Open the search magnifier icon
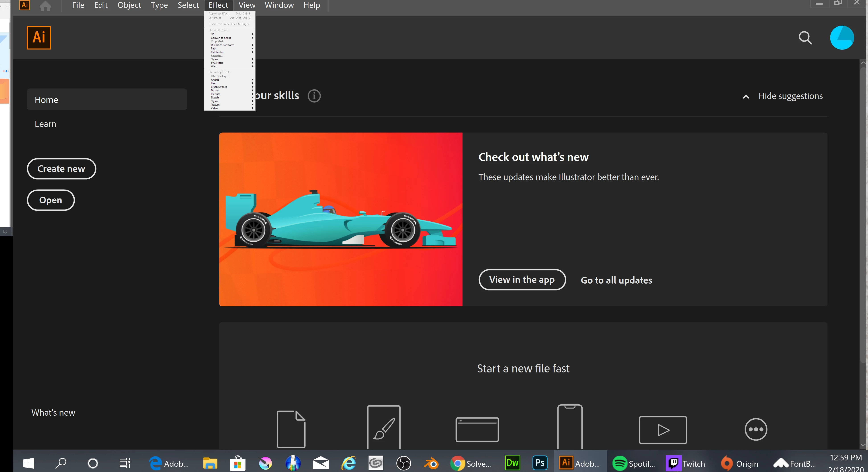Viewport: 868px width, 472px height. (805, 38)
